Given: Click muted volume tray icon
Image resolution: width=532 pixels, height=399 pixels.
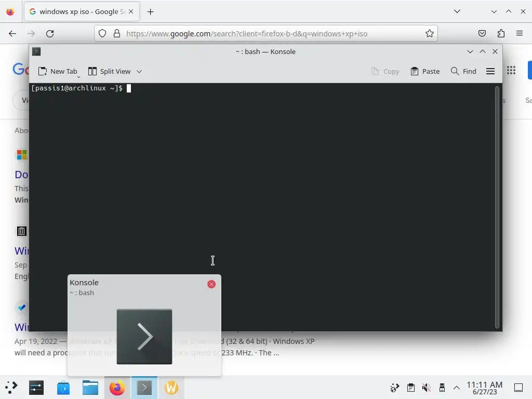Looking at the screenshot, I should (426, 388).
